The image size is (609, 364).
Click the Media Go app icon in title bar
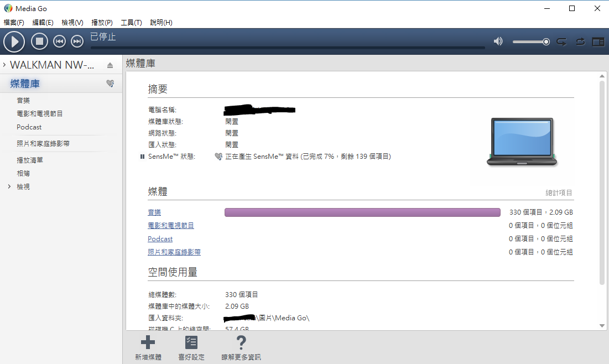tap(8, 8)
